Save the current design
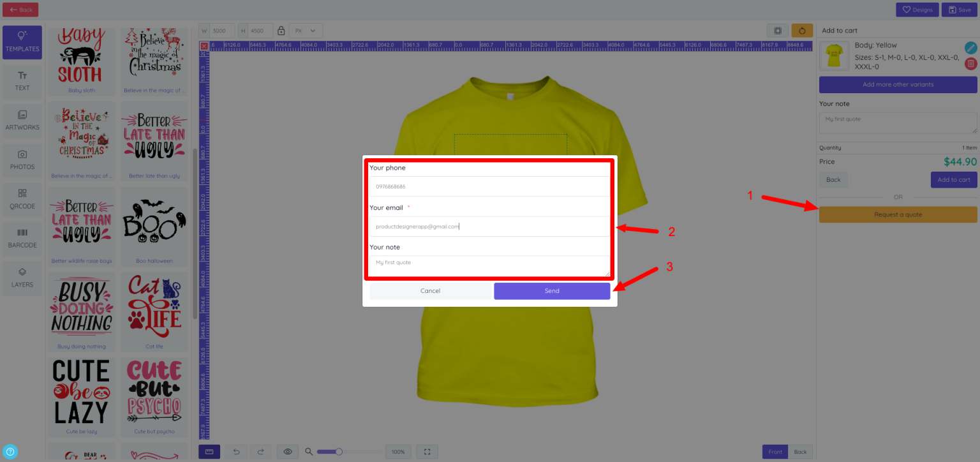 960,10
